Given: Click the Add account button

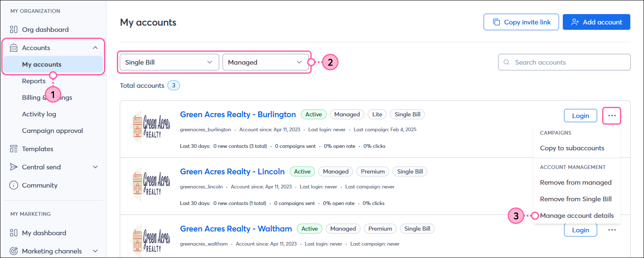Looking at the screenshot, I should [x=596, y=22].
